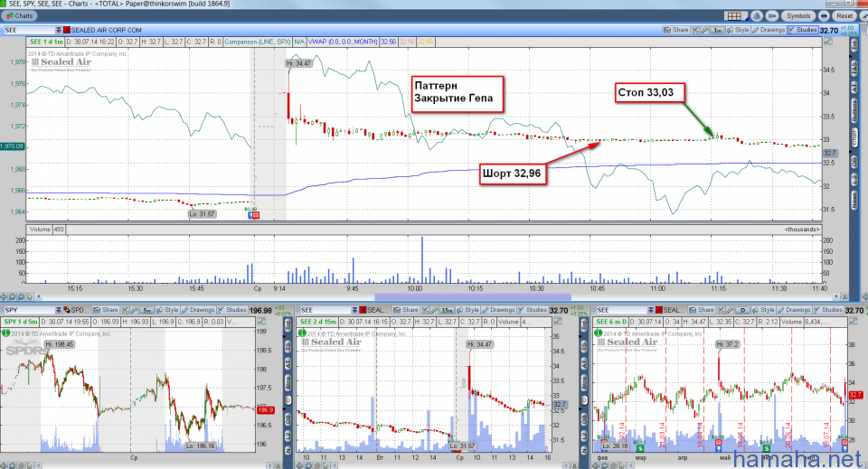Open Drawings menu in SPY chart
The height and width of the screenshot is (469, 868).
(198, 310)
